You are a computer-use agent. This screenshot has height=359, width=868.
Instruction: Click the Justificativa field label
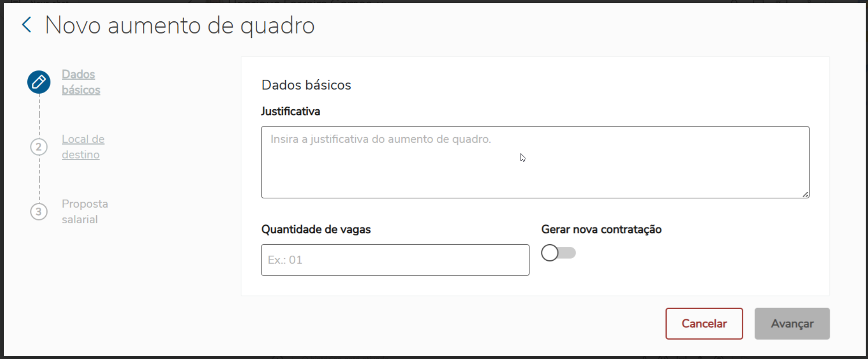point(291,111)
